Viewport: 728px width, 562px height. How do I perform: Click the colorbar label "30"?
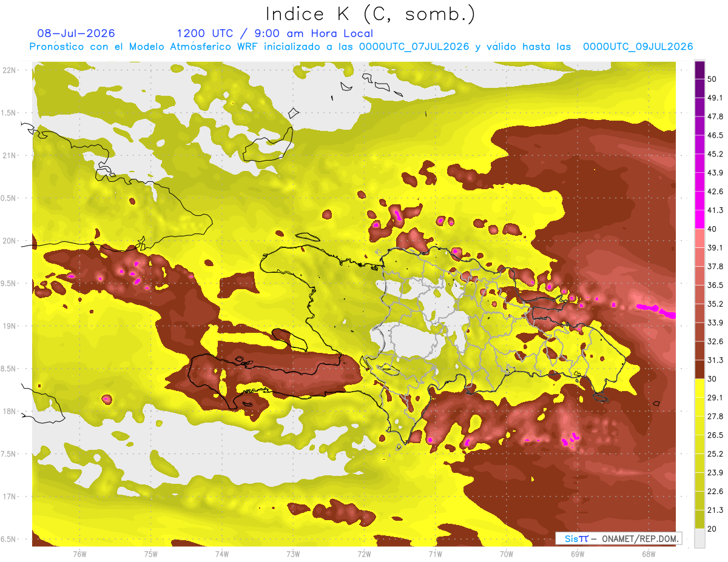coord(713,379)
